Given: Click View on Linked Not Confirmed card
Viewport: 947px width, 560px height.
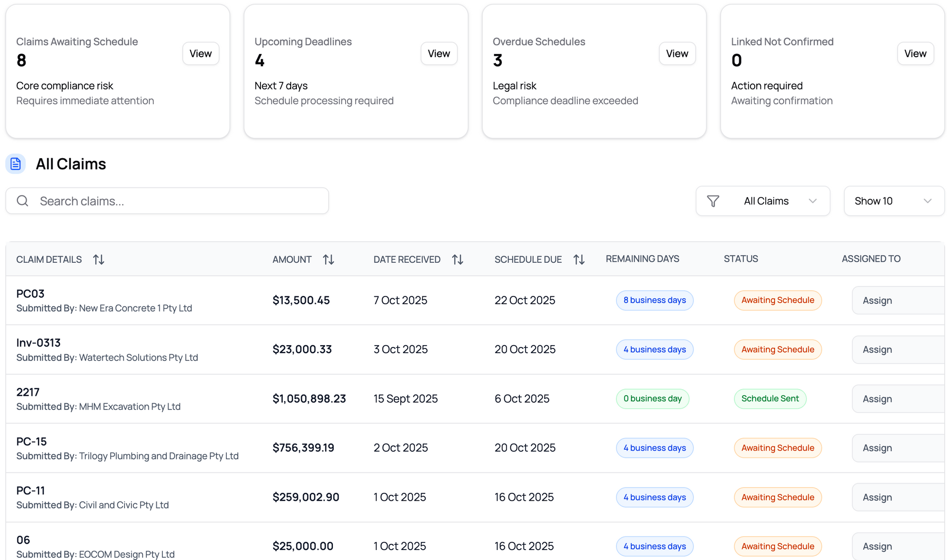Looking at the screenshot, I should 915,53.
